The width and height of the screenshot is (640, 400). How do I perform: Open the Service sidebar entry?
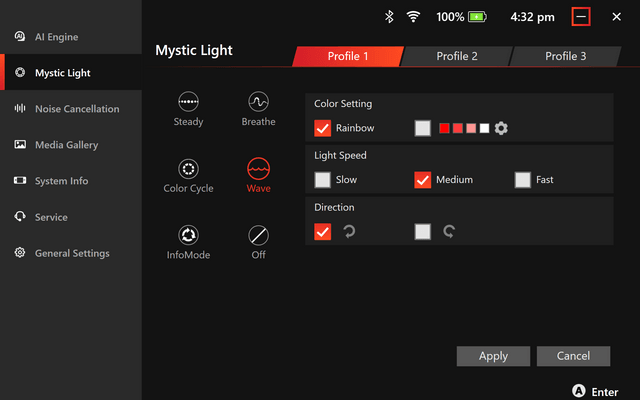pyautogui.click(x=71, y=216)
